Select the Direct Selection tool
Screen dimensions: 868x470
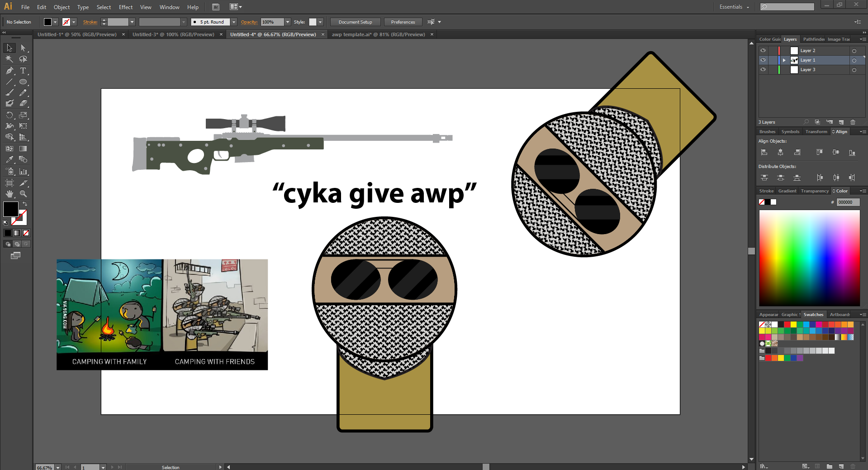coord(23,48)
